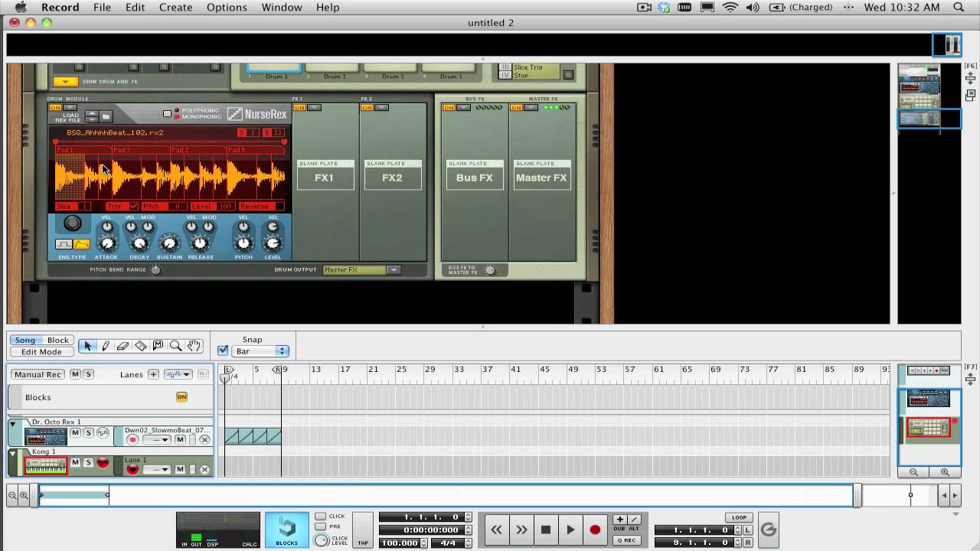Click the Q REC button
Screen dimensions: 980x551
pyautogui.click(x=627, y=540)
